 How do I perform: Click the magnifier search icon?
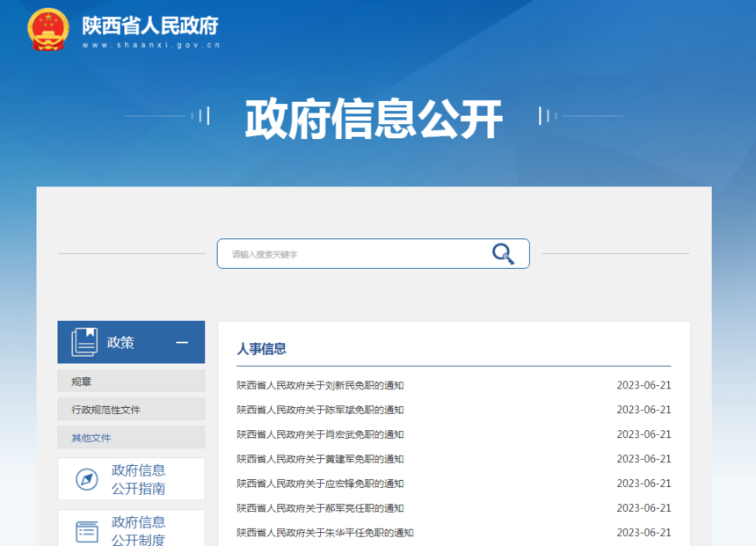point(503,254)
